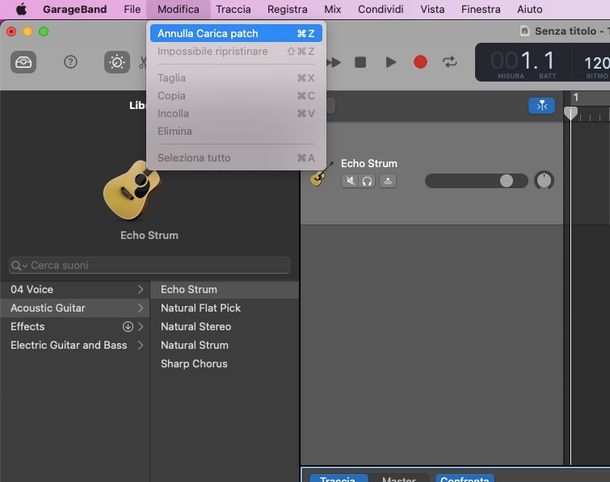Click the 120 tempo value
This screenshot has height=482, width=610.
597,63
